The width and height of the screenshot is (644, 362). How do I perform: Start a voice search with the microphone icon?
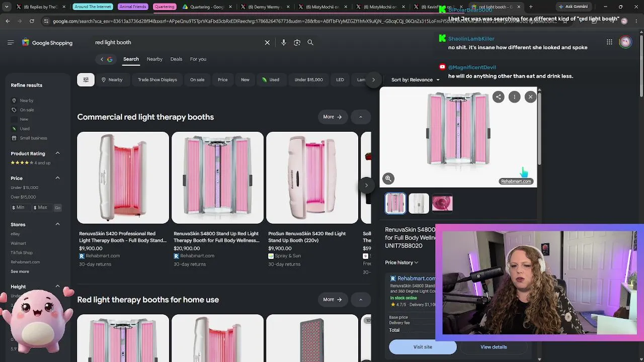click(284, 43)
